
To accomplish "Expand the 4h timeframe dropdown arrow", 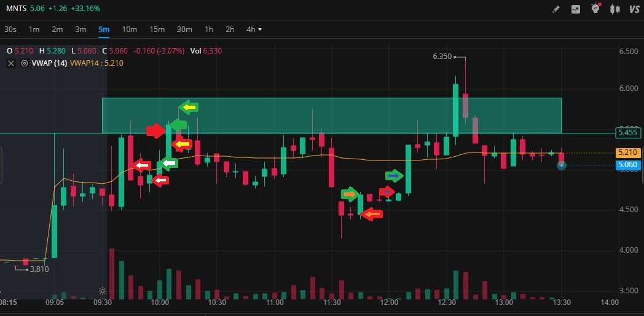I will click(259, 30).
